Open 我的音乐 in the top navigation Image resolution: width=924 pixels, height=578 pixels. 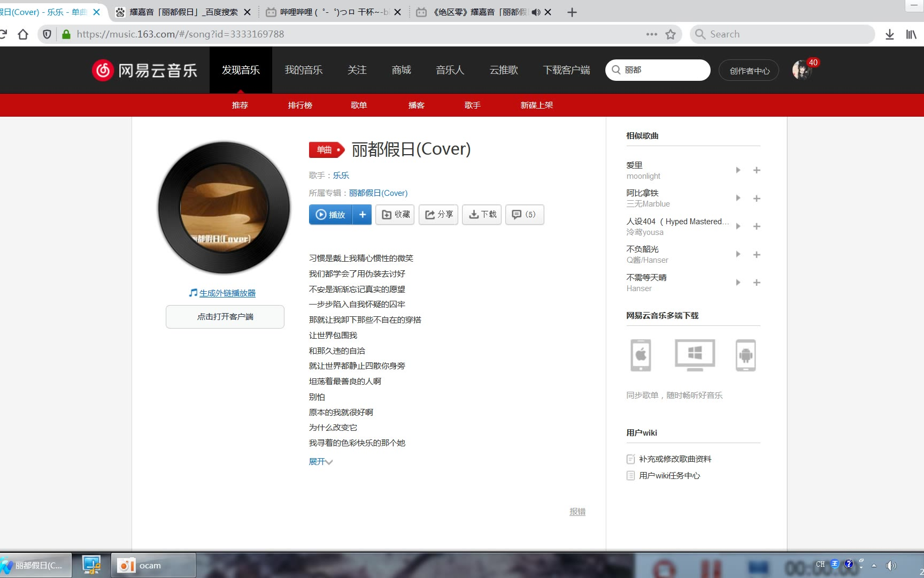[x=303, y=70]
